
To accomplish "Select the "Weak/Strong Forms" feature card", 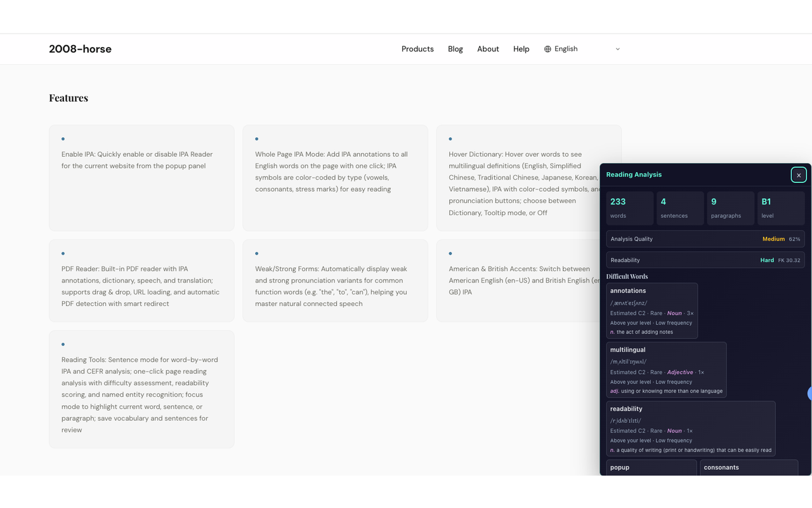I will coord(335,281).
